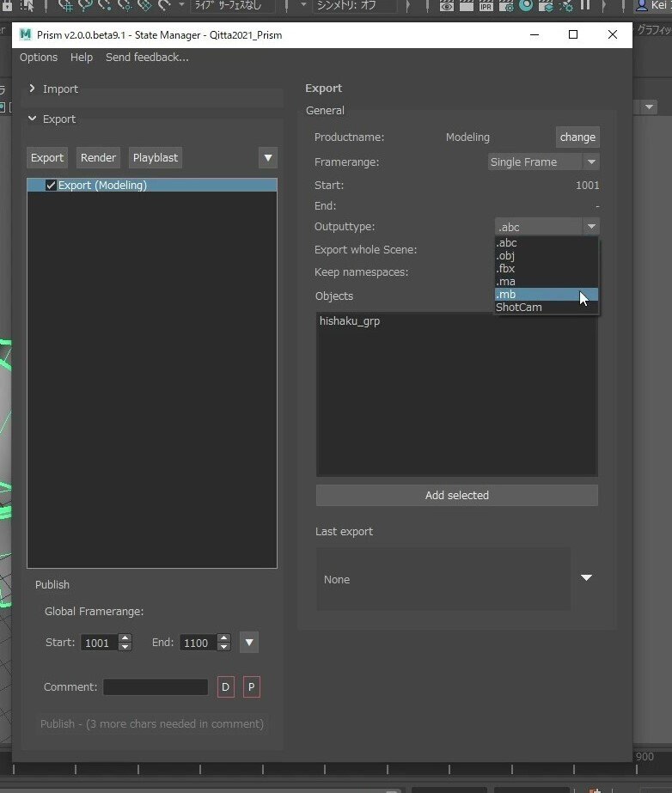
Task: Click Kei user account icon in Maya
Action: [642, 5]
